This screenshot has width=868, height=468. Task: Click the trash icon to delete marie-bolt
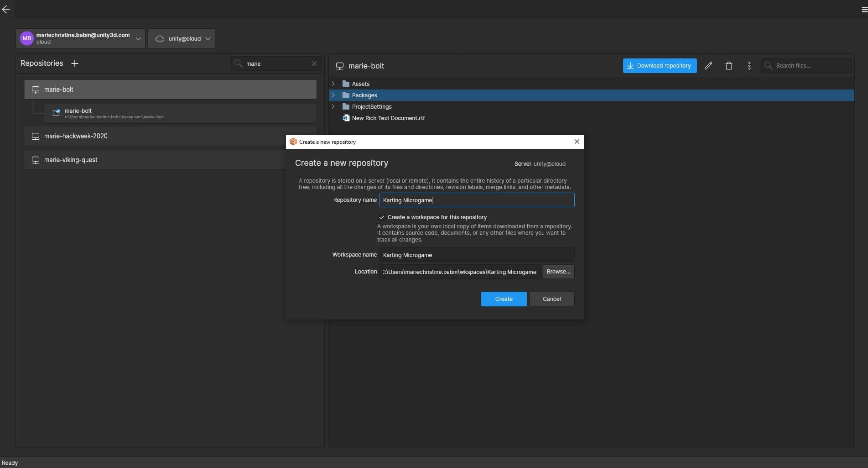[x=728, y=66]
